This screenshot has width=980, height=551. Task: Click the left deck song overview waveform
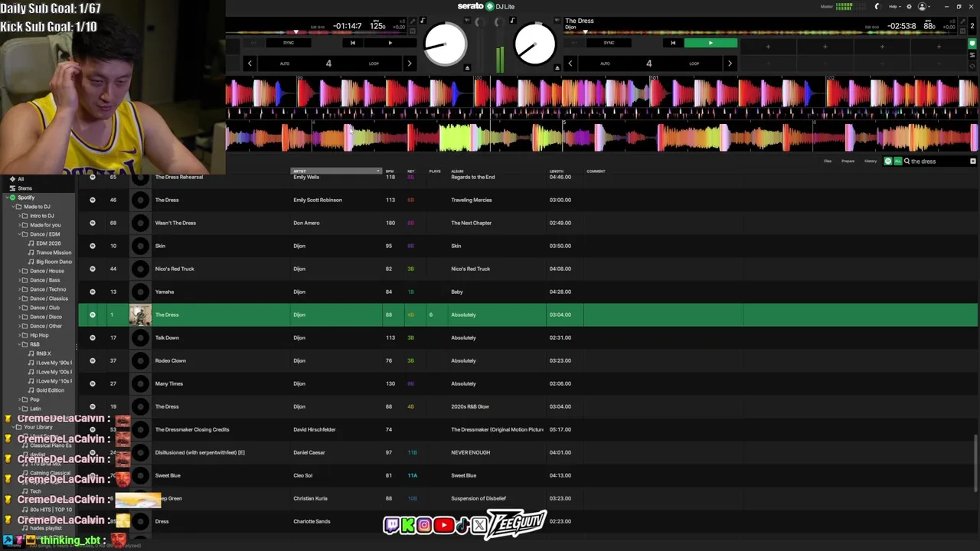click(x=318, y=33)
